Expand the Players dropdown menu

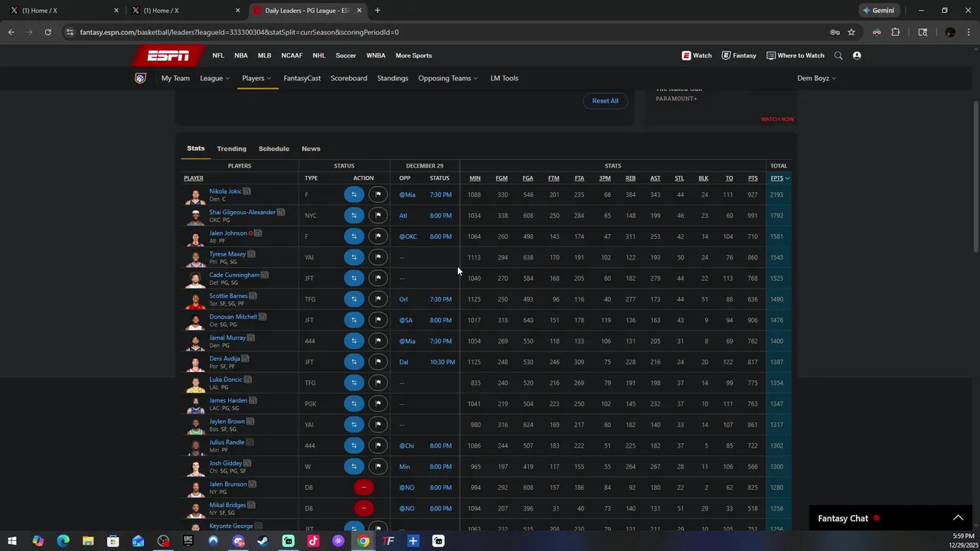[x=256, y=78]
